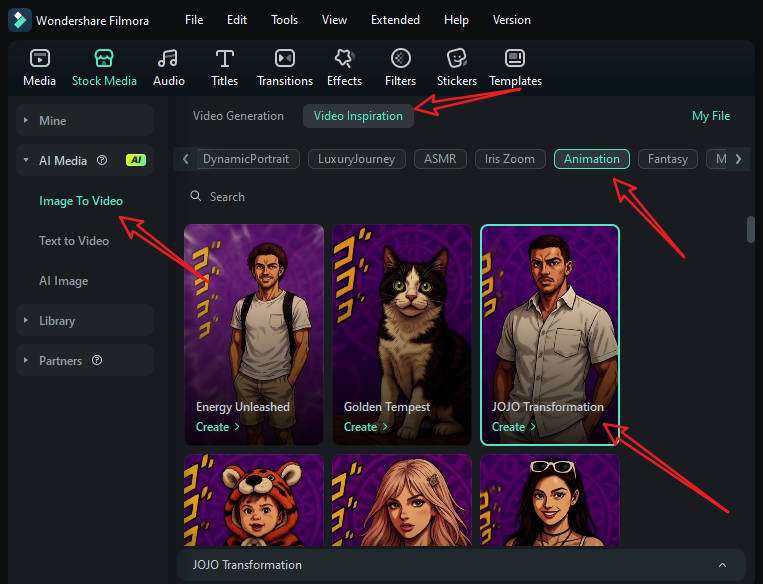Open the Audio panel icon
This screenshot has height=584, width=763.
(x=168, y=58)
